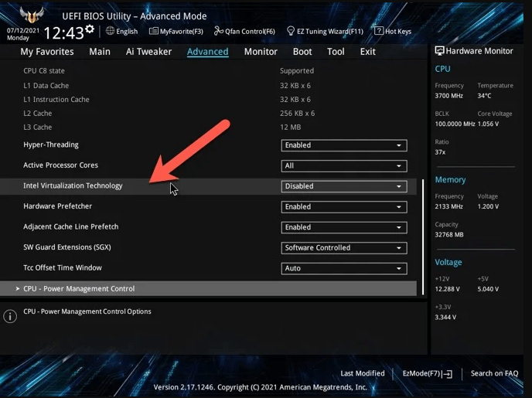Open Adjacent Cache Line Prefetch dropdown
The width and height of the screenshot is (532, 398).
coord(344,227)
